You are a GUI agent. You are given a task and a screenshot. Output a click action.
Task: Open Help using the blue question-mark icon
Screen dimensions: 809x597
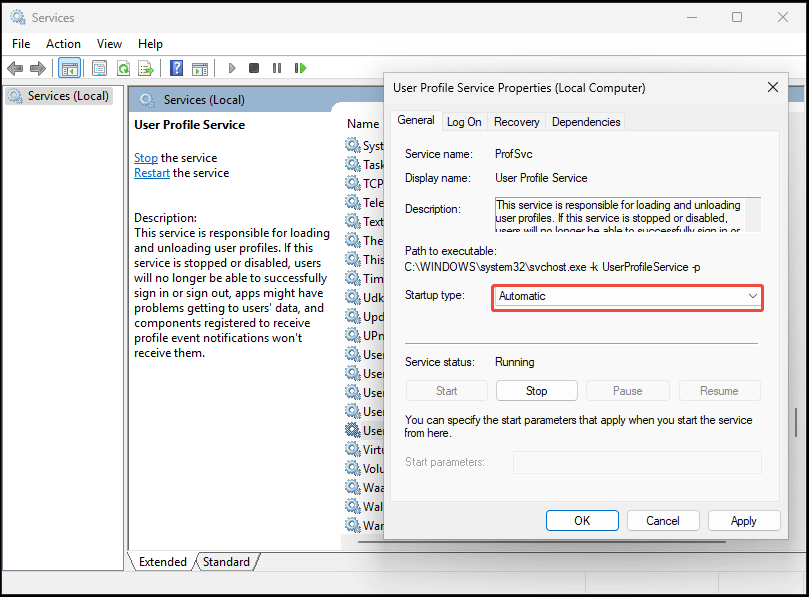(x=176, y=68)
